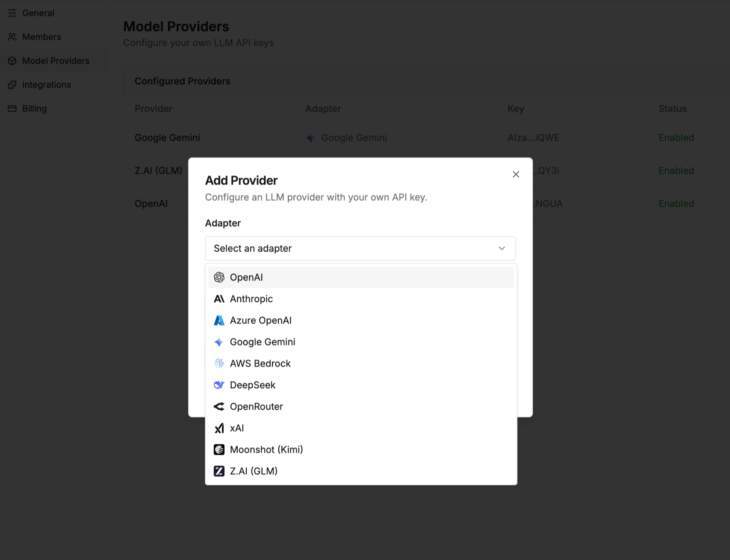Screen dimensions: 730x560
Task: Click the Model Providers cube icon
Action: 12,61
